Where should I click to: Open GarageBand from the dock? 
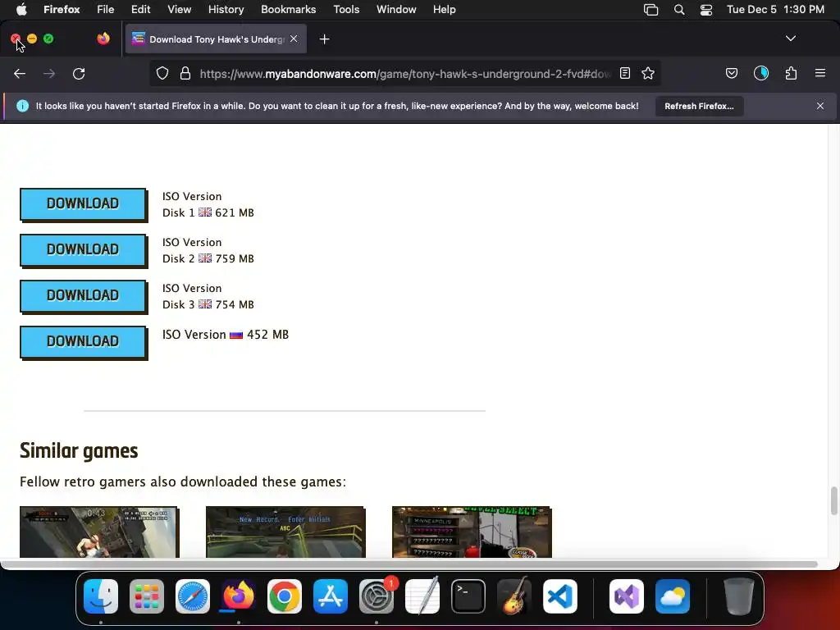pyautogui.click(x=514, y=596)
